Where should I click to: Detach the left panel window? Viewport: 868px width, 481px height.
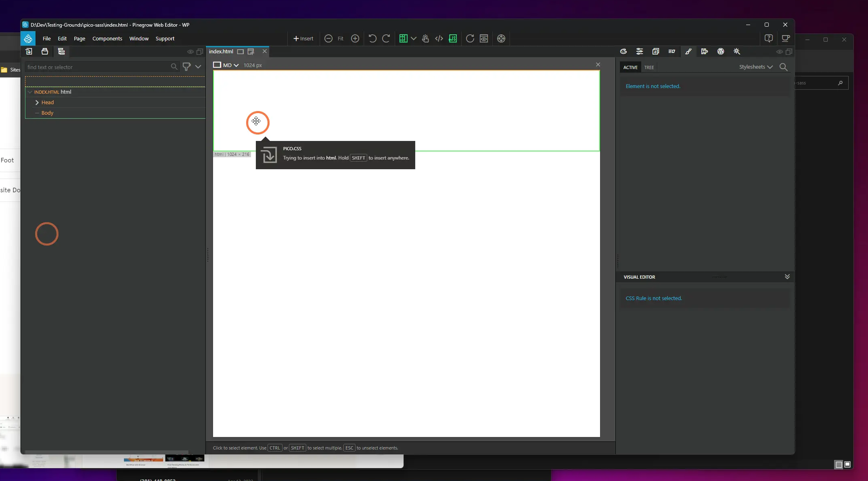pyautogui.click(x=200, y=52)
